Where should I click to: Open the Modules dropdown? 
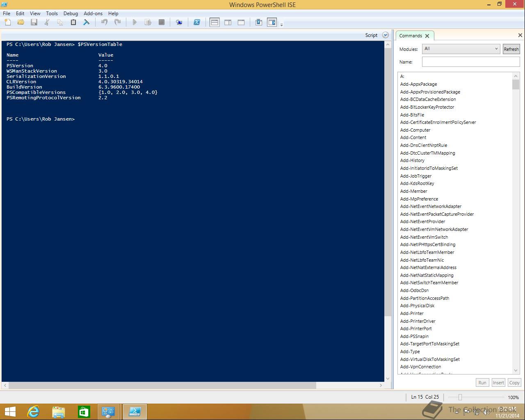pyautogui.click(x=461, y=49)
